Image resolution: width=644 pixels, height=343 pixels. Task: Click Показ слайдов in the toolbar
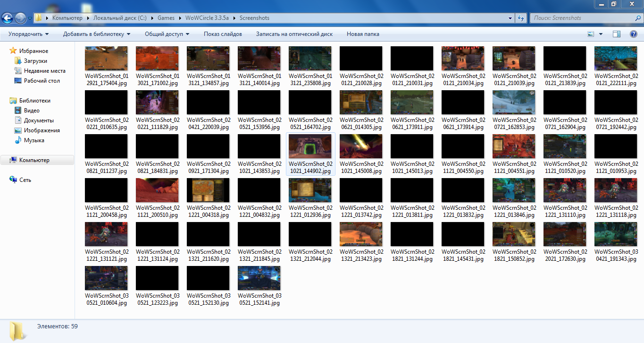[x=223, y=34]
